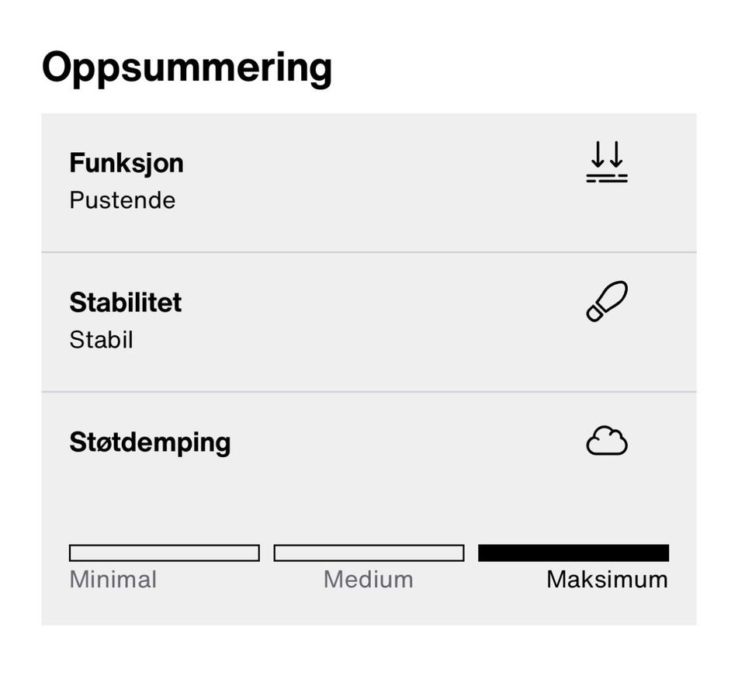
Task: Click the cloud cushioning icon
Action: (606, 442)
